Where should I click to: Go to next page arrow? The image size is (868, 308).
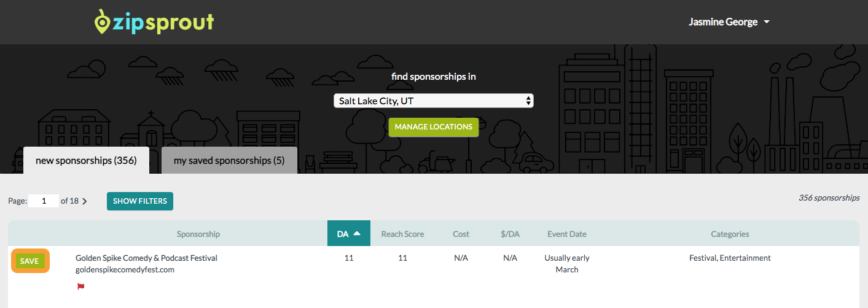click(x=85, y=201)
